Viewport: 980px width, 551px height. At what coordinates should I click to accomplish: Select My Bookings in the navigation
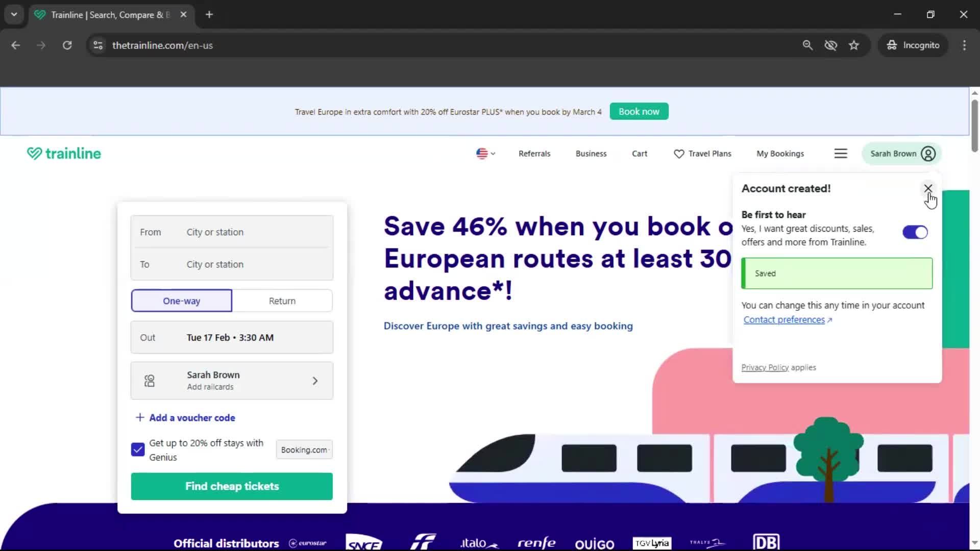pos(780,154)
